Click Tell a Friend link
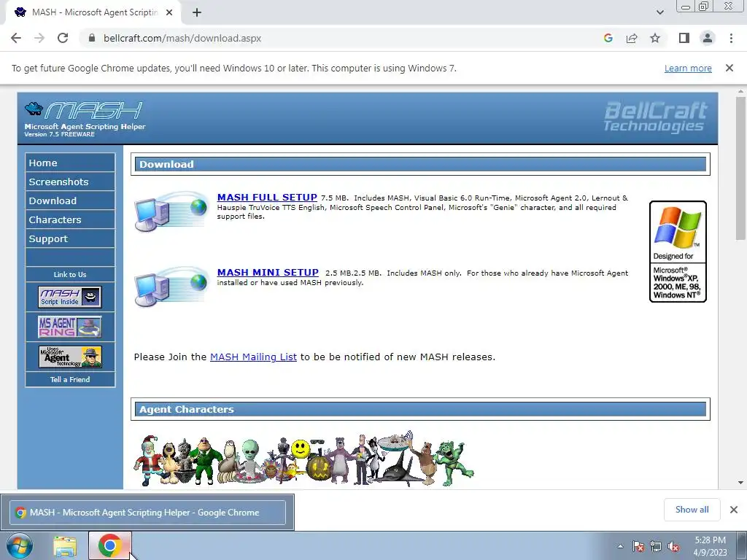Screen dimensions: 747x560 click(70, 379)
